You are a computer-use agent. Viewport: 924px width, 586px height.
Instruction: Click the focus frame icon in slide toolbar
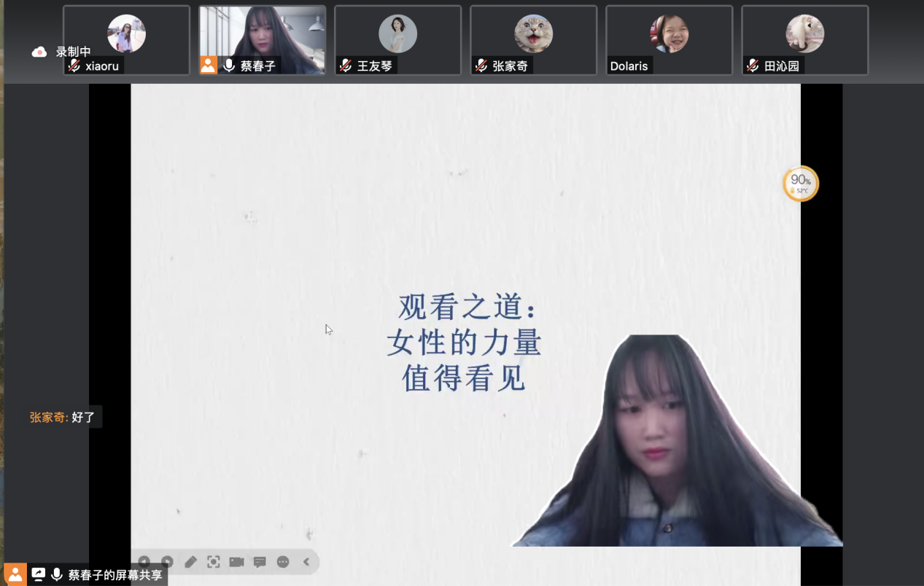point(214,562)
